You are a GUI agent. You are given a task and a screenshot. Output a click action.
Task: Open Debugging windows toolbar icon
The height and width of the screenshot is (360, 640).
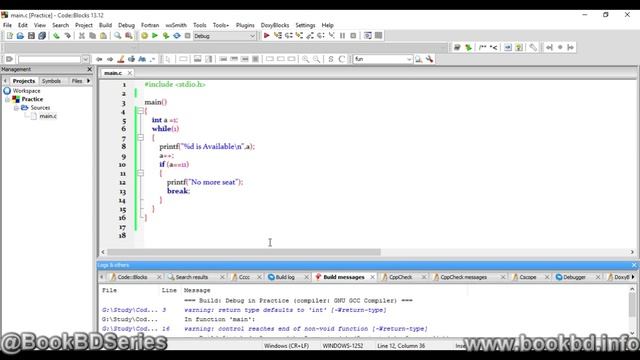[368, 36]
